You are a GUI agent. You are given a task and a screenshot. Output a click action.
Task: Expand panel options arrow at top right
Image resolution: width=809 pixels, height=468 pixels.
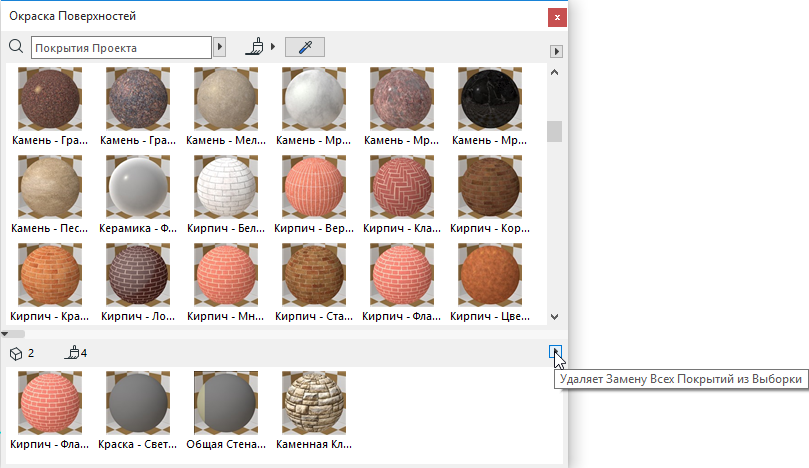tap(556, 51)
